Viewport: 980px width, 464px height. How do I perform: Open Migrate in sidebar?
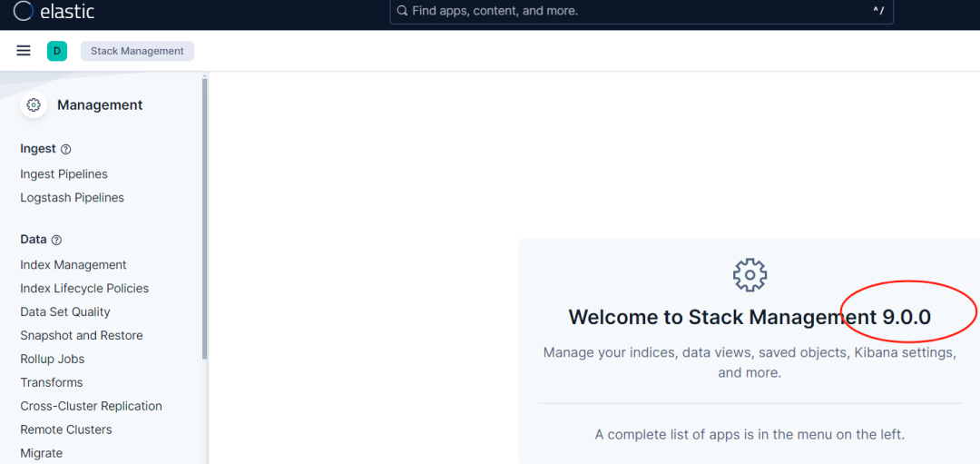41,453
